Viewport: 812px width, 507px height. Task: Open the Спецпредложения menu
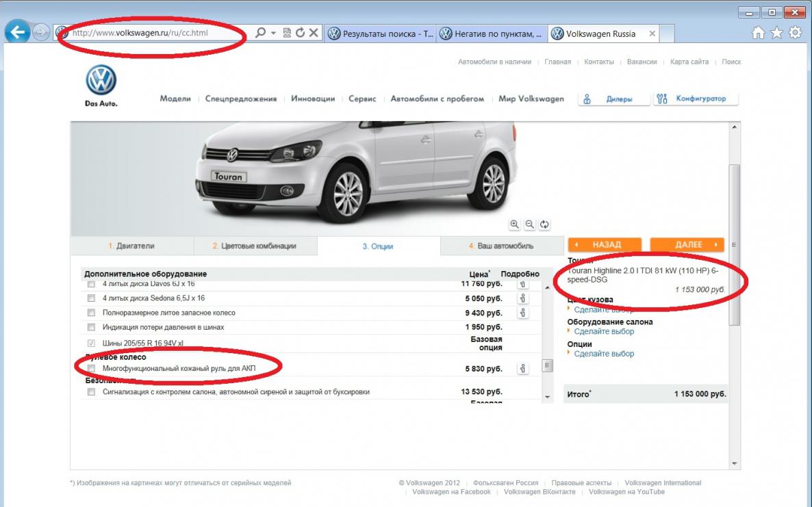[241, 99]
